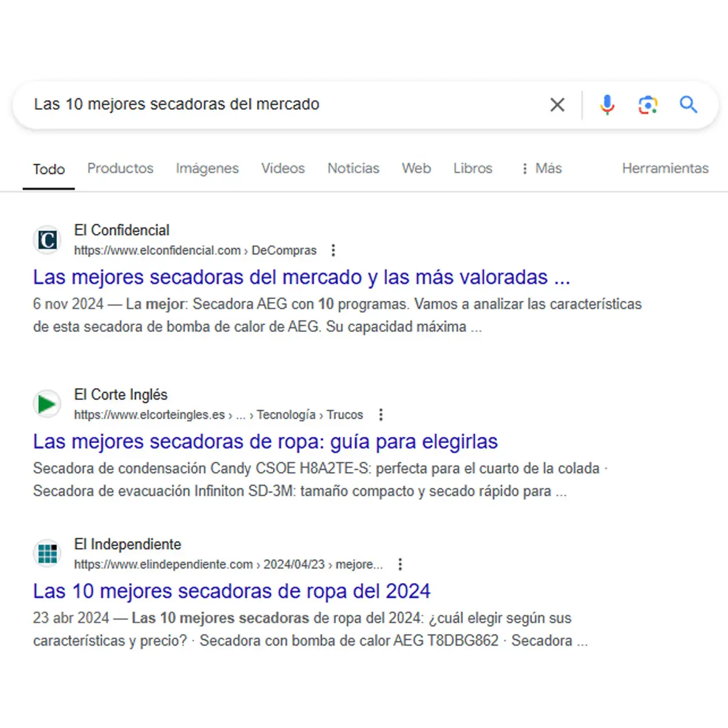
Task: Switch to the Noticias tab
Action: [353, 169]
